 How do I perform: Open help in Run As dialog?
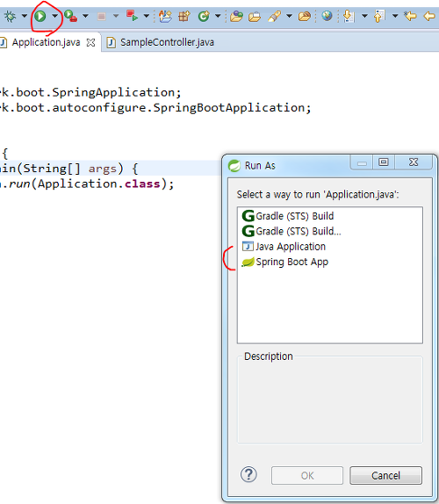(x=248, y=474)
